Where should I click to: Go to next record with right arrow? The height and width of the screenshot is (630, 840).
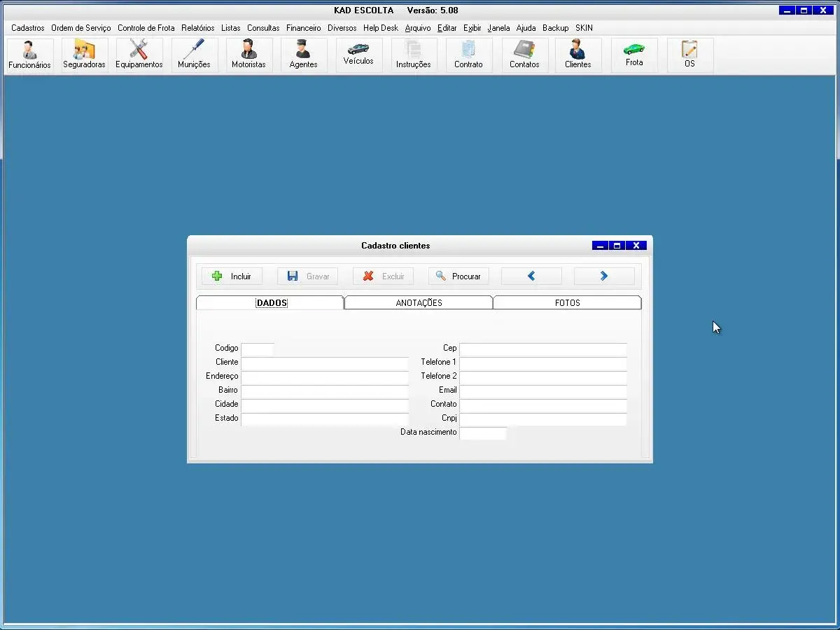tap(604, 276)
